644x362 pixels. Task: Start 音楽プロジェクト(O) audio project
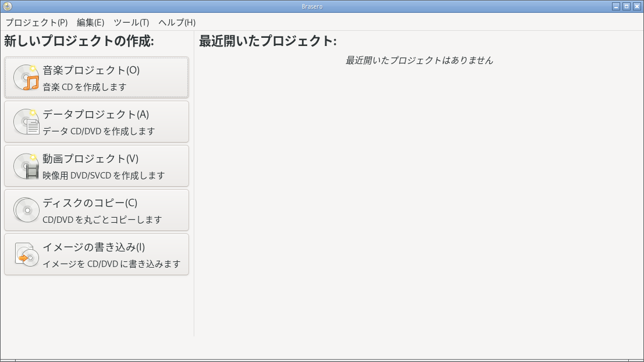click(x=97, y=77)
